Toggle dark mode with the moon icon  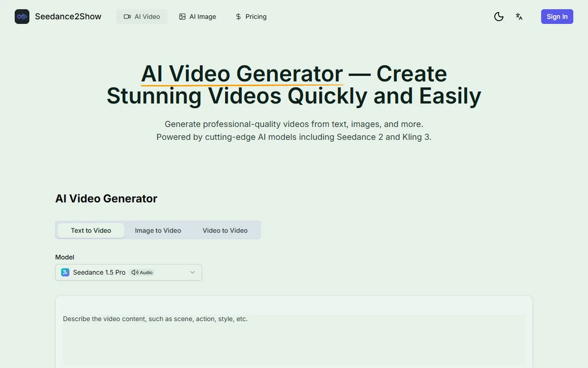click(x=498, y=17)
